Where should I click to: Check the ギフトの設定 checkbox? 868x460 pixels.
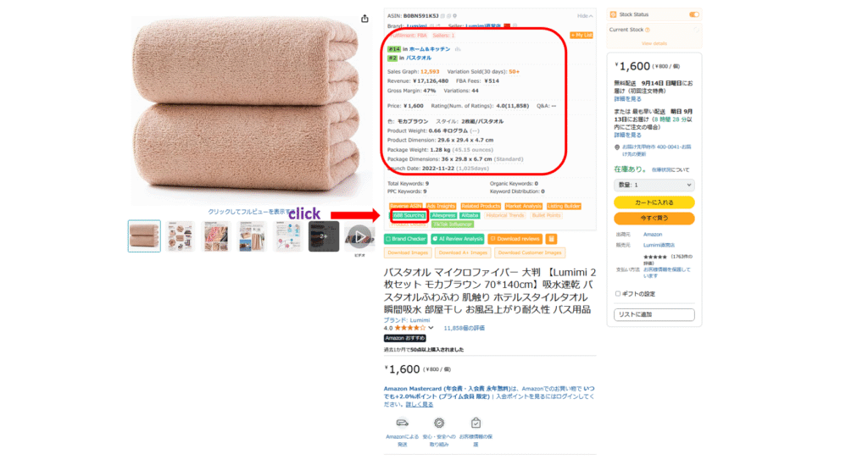(x=618, y=294)
